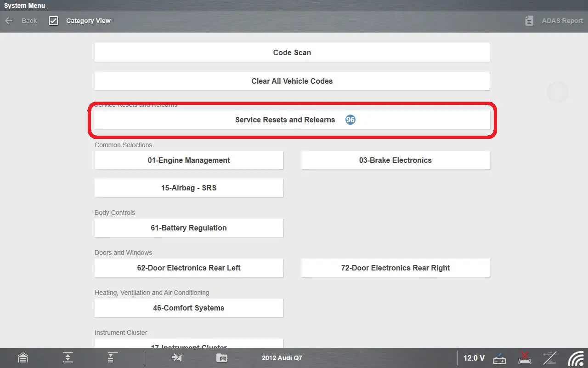Open 72-Door Electronics Rear Right
The image size is (588, 368).
pos(395,268)
